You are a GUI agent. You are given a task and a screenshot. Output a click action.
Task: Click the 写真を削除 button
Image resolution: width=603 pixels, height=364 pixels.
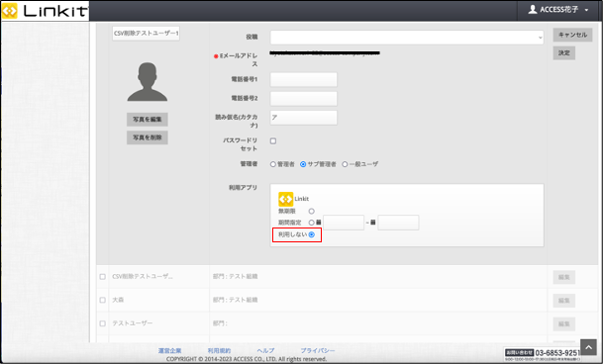[x=148, y=137]
